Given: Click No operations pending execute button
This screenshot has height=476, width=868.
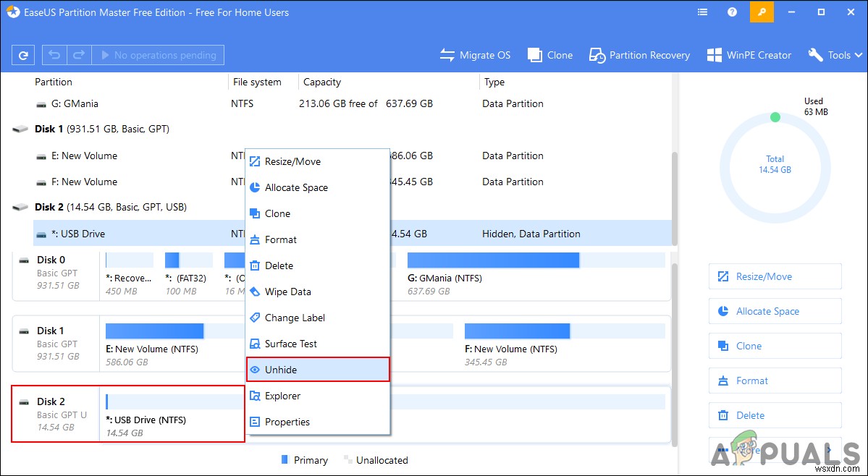Looking at the screenshot, I should tap(158, 55).
